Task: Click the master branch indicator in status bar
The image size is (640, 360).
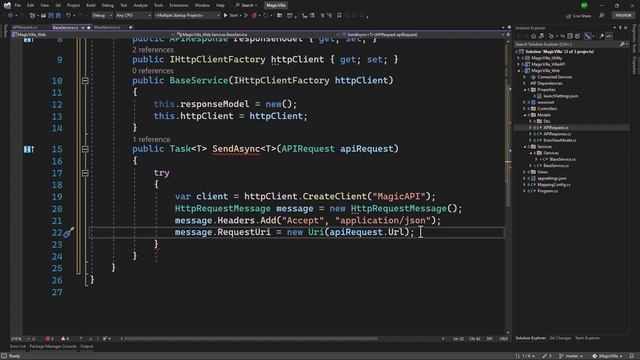Action: [x=571, y=356]
